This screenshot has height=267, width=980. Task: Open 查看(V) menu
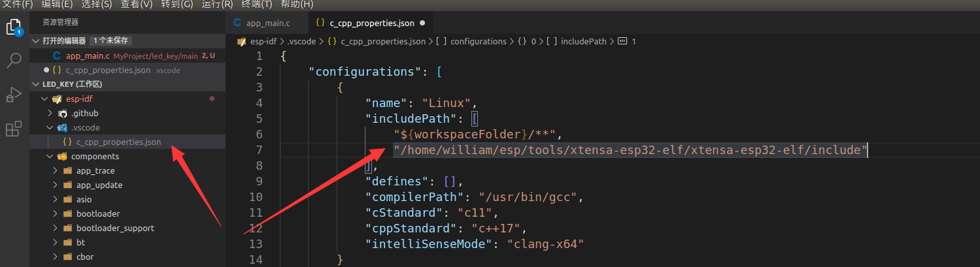[137, 5]
